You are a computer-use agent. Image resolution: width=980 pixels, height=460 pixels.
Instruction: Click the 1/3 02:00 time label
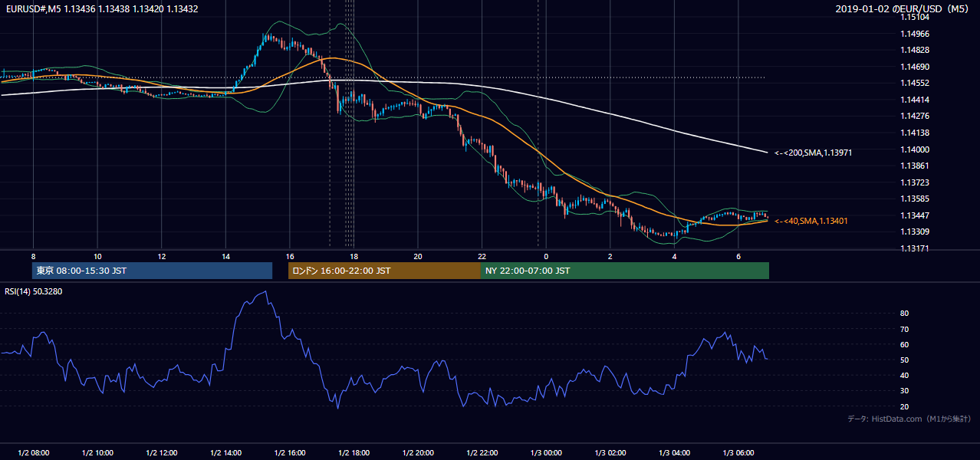tap(610, 452)
